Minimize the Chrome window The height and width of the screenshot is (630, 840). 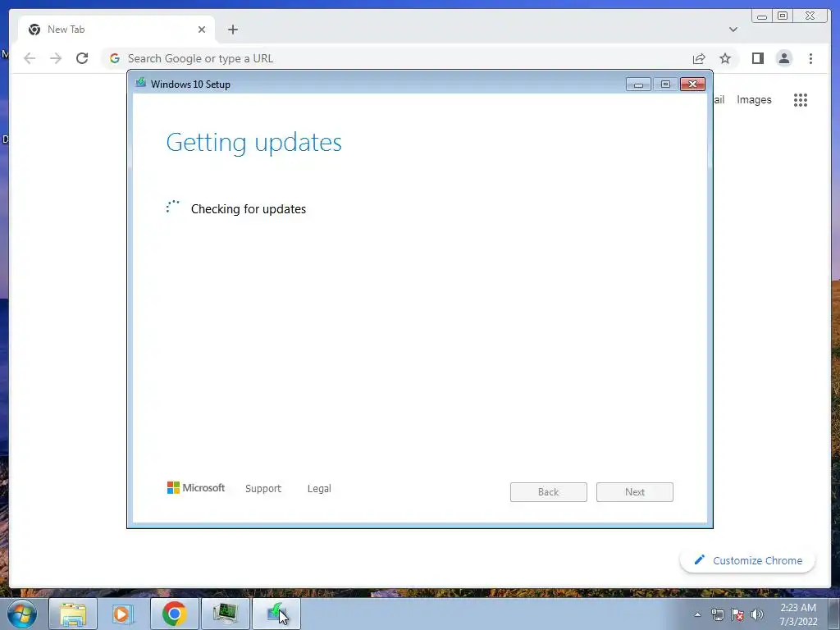pyautogui.click(x=762, y=16)
